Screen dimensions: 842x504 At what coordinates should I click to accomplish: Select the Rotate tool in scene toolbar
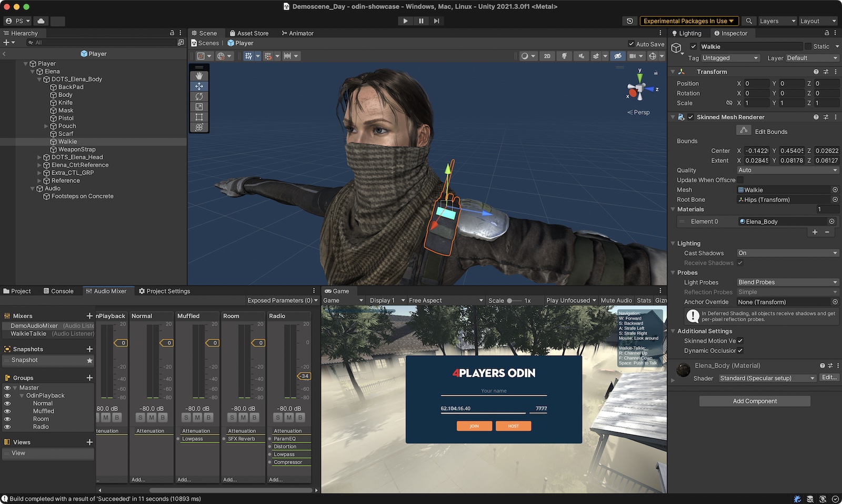pyautogui.click(x=199, y=96)
